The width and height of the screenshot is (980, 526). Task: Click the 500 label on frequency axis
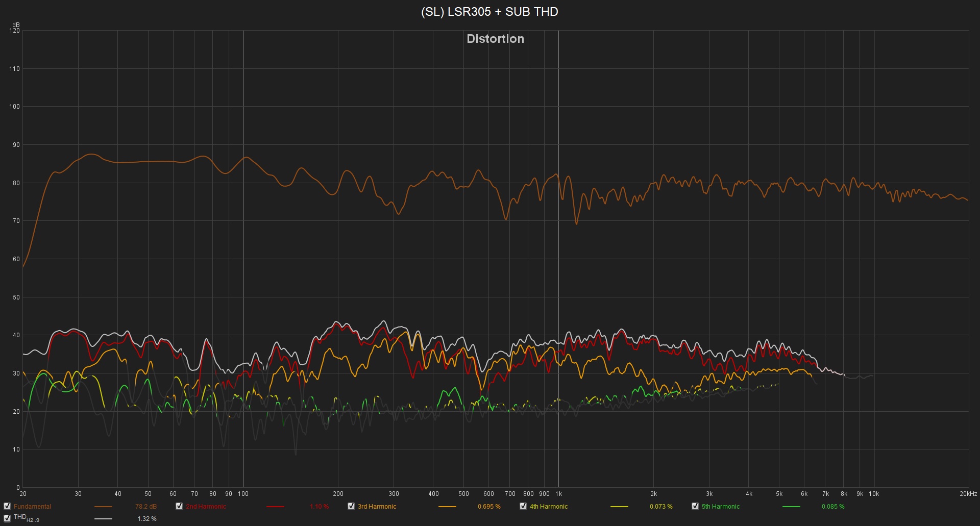tap(463, 494)
